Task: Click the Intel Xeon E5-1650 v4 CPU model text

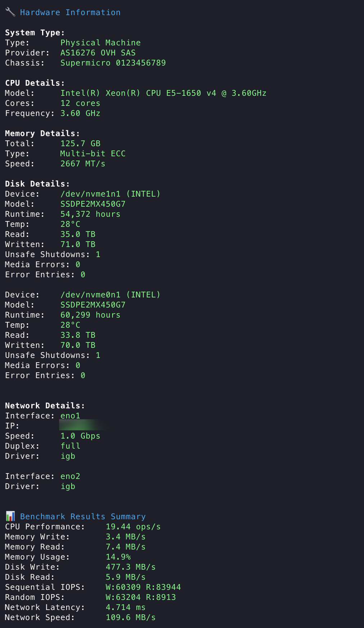Action: (163, 93)
